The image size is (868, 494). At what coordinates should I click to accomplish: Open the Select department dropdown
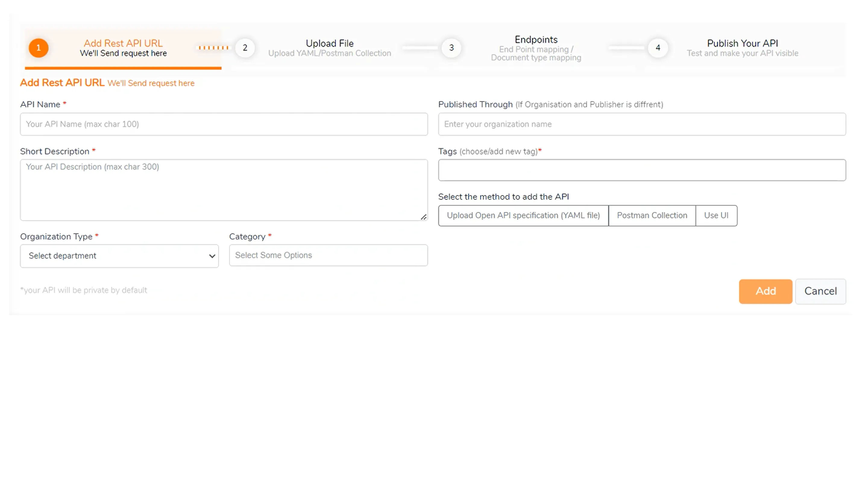click(x=119, y=256)
